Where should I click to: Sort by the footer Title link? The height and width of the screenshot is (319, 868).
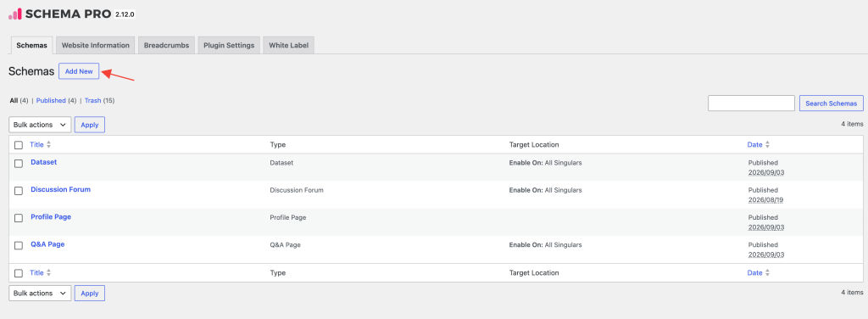[36, 272]
